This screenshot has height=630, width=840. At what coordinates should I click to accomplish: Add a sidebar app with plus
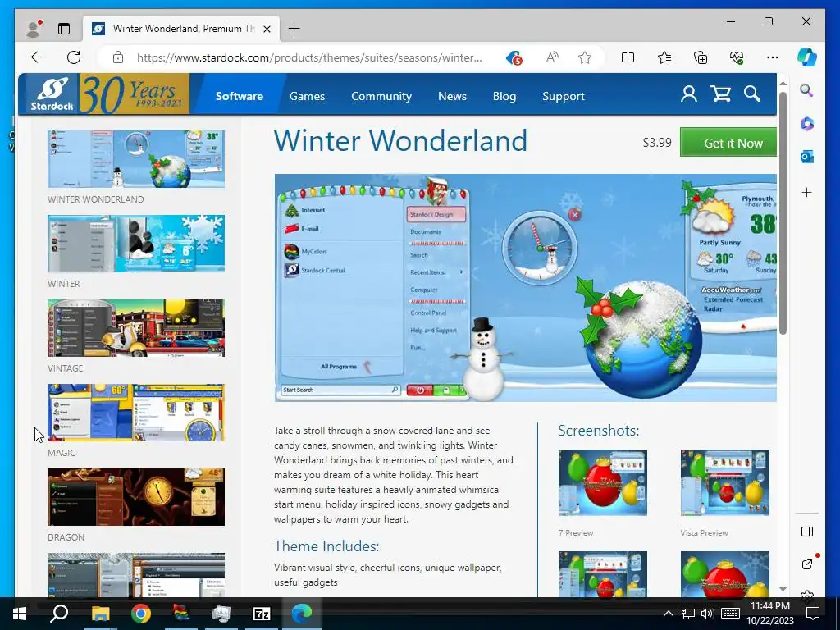tap(807, 192)
